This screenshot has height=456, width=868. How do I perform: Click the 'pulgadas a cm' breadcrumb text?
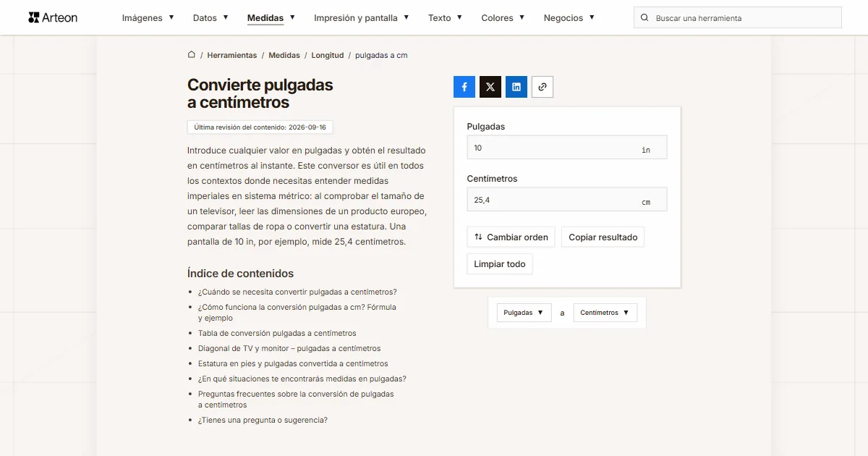pos(381,55)
